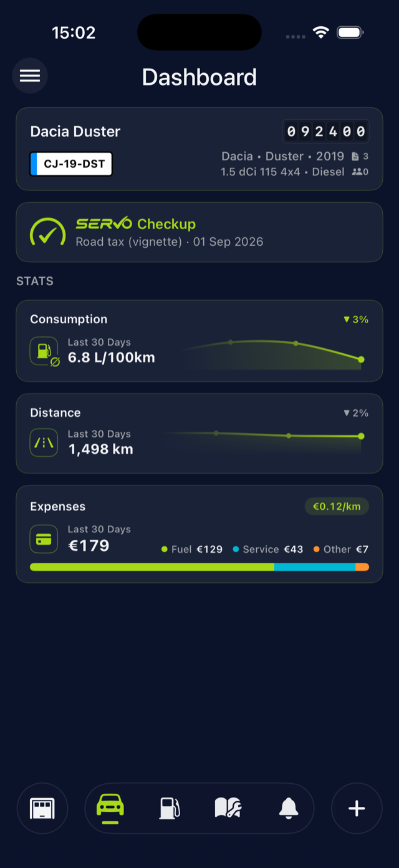This screenshot has width=399, height=868.
Task: Tap the plus add button
Action: (357, 808)
